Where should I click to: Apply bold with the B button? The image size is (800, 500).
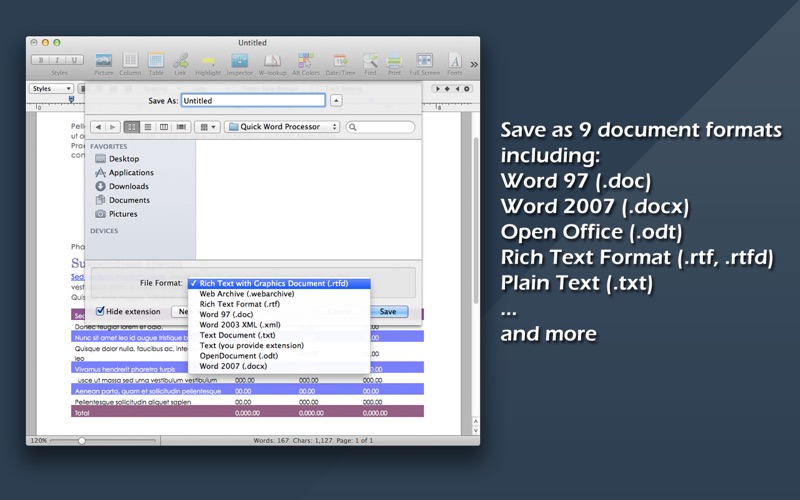point(41,60)
